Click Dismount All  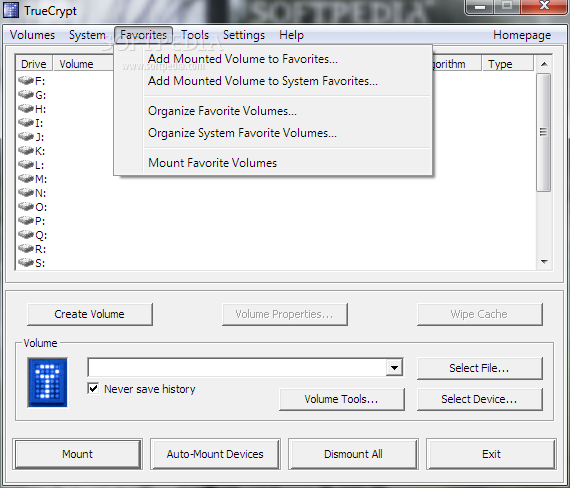(x=353, y=454)
